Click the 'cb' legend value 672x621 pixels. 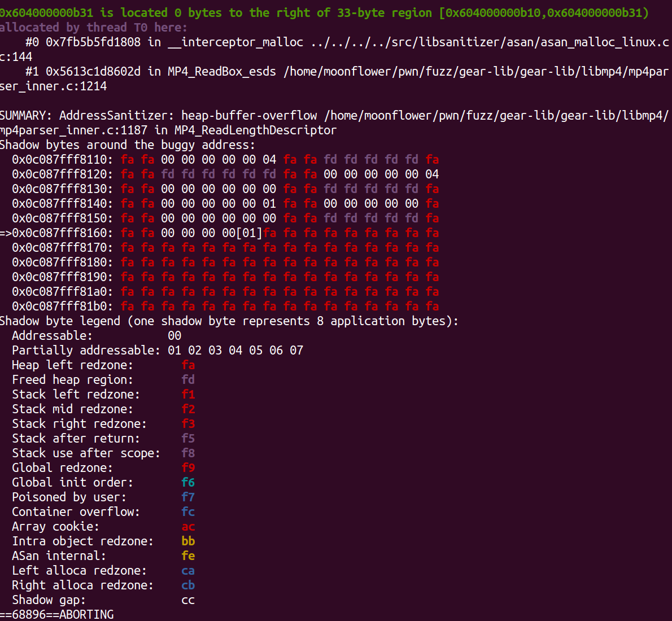click(x=188, y=585)
